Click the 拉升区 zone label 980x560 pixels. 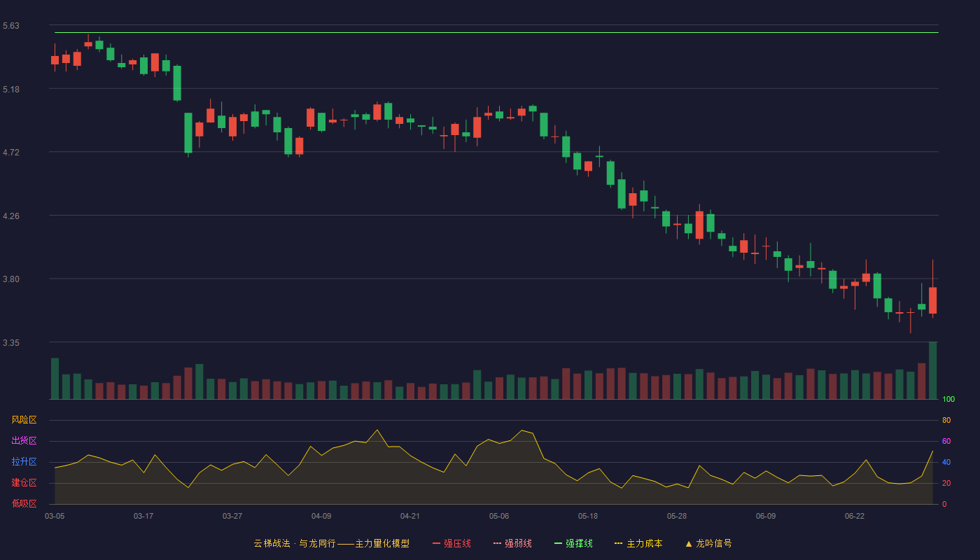24,462
